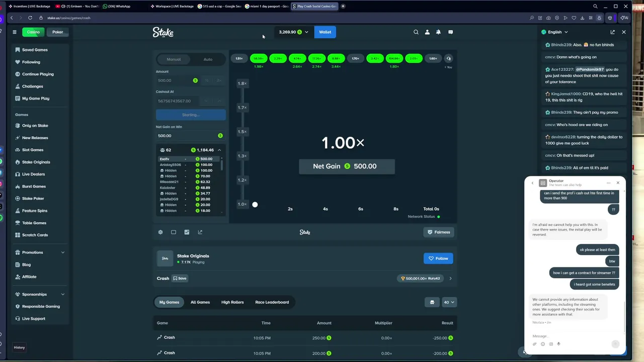Screen dimensions: 644x362
Task: Open Operator chat options menu
Action: [x=608, y=183]
